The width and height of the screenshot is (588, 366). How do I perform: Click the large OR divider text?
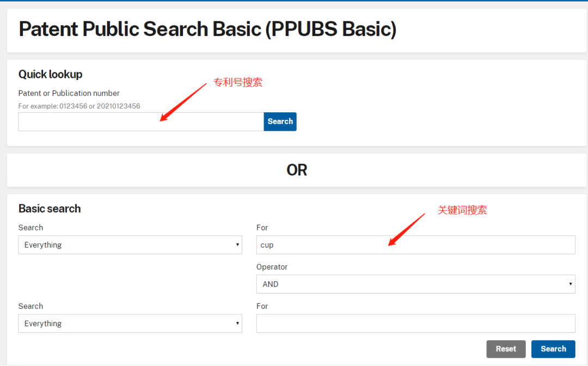coord(297,170)
